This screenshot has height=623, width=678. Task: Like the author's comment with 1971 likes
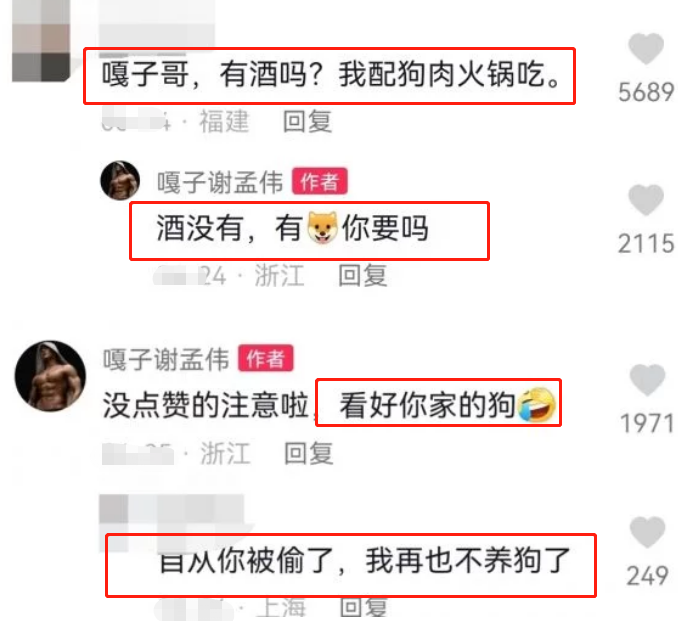pyautogui.click(x=647, y=380)
